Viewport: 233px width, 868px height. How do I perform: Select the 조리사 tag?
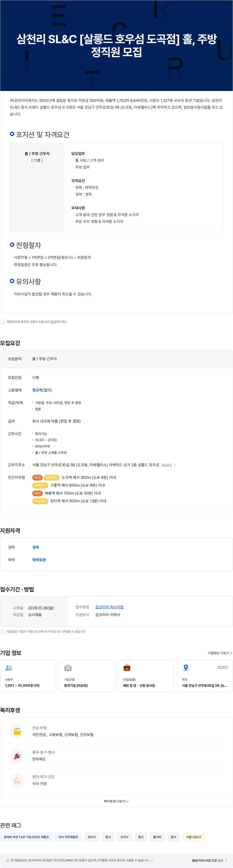[x=125, y=837]
